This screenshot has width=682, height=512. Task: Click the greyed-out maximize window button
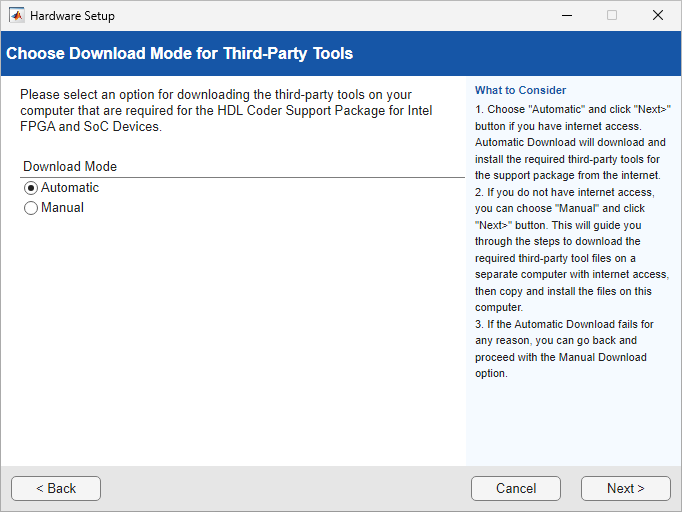tap(612, 16)
